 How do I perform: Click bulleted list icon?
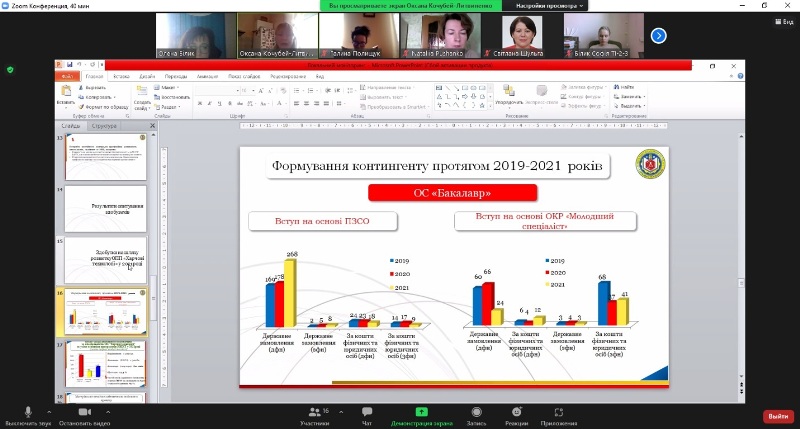pos(297,90)
